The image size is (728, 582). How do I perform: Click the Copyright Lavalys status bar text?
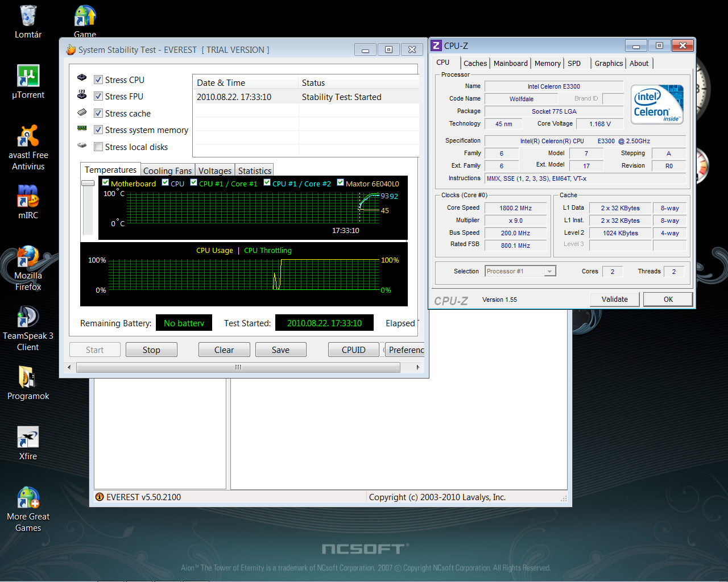click(437, 497)
